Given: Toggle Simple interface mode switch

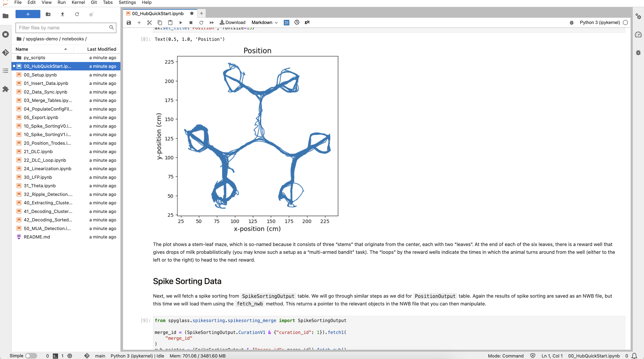Looking at the screenshot, I should (31, 356).
